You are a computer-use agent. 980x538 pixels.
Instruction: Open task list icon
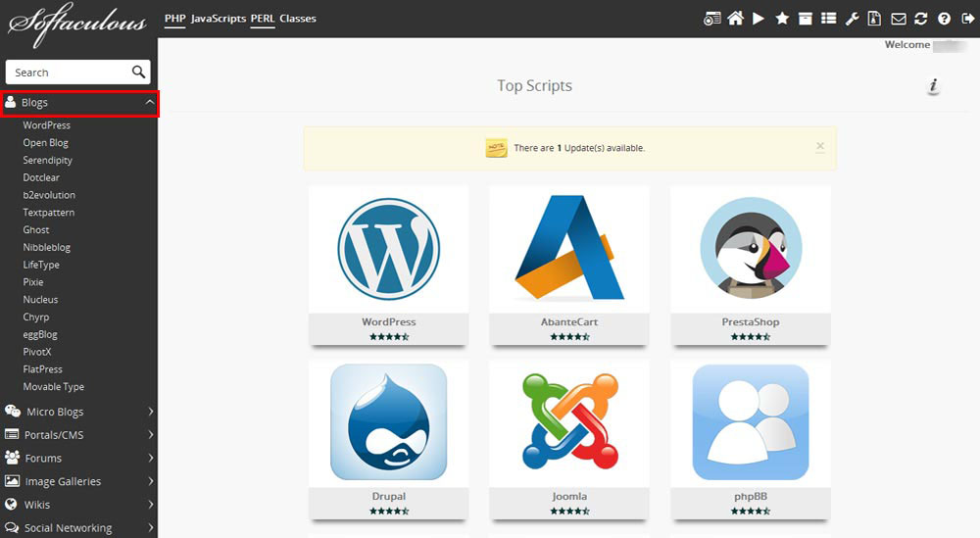(829, 19)
